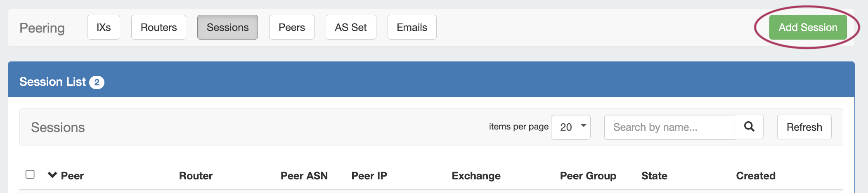
Task: Sort by the Peer ASN column header
Action: click(304, 176)
